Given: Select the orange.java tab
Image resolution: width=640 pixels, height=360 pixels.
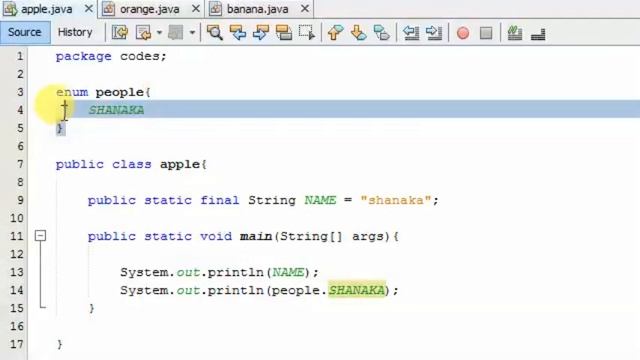Looking at the screenshot, I should point(149,9).
